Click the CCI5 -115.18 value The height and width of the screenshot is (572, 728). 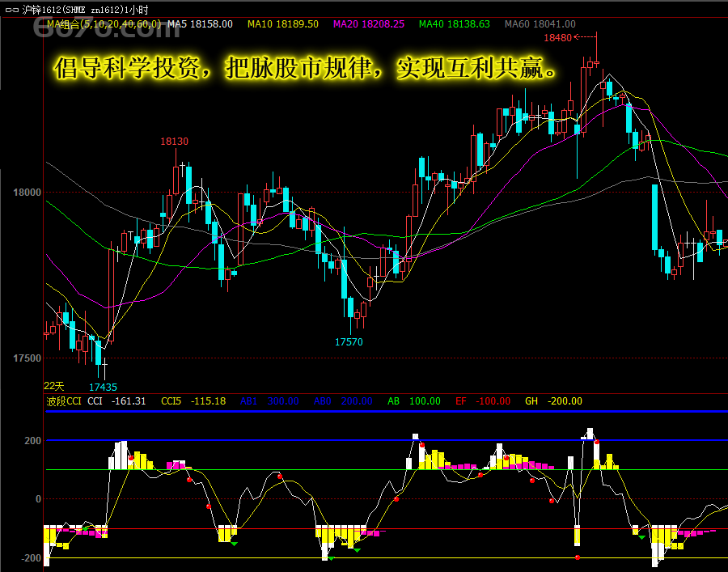(x=193, y=401)
